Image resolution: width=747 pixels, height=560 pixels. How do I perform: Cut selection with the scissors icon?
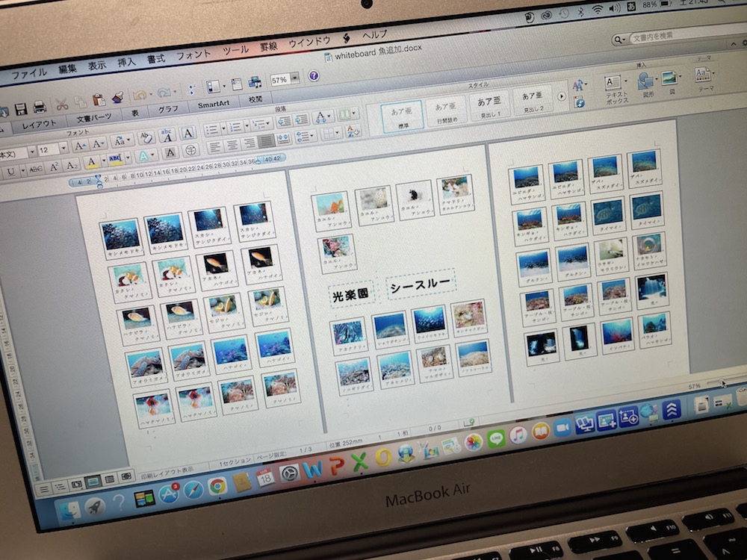[x=62, y=104]
